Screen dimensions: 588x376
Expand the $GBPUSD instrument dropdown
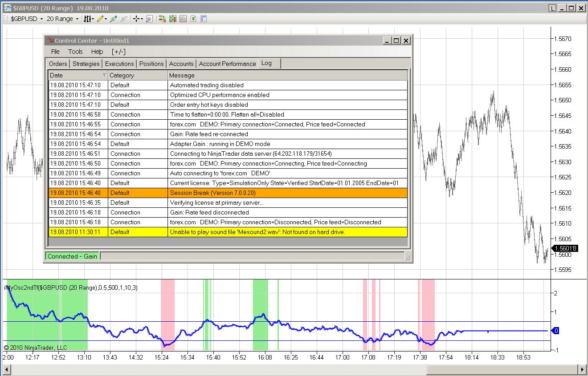click(41, 19)
